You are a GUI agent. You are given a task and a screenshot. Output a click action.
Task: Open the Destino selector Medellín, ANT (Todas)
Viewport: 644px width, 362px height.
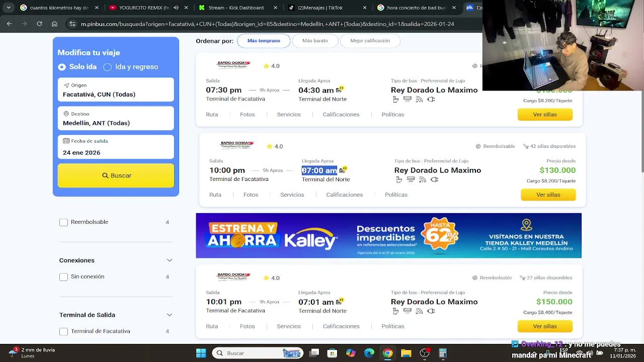(116, 118)
